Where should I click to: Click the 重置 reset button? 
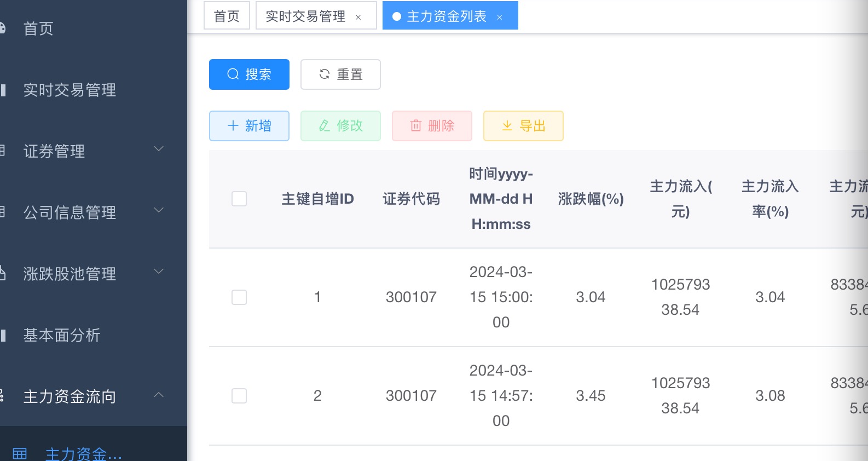(340, 74)
